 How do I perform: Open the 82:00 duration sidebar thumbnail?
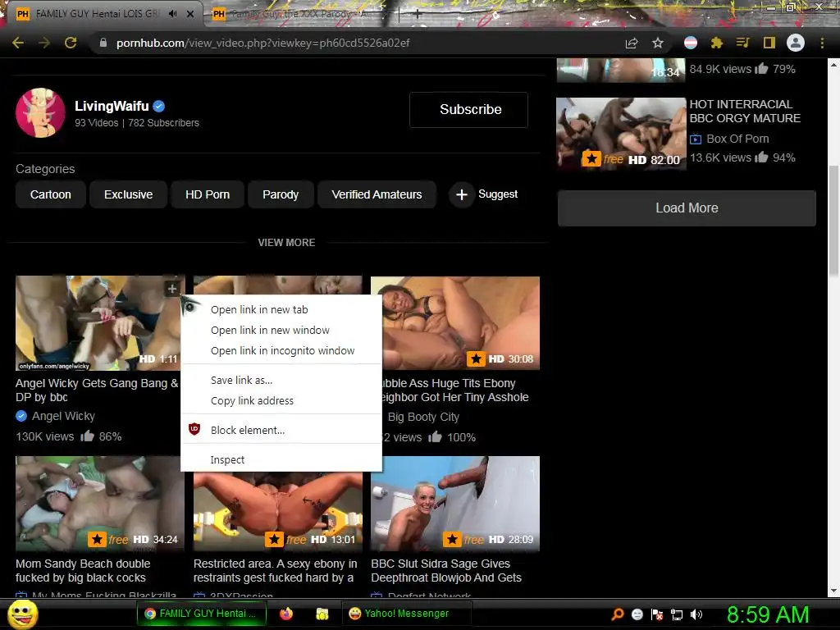621,134
